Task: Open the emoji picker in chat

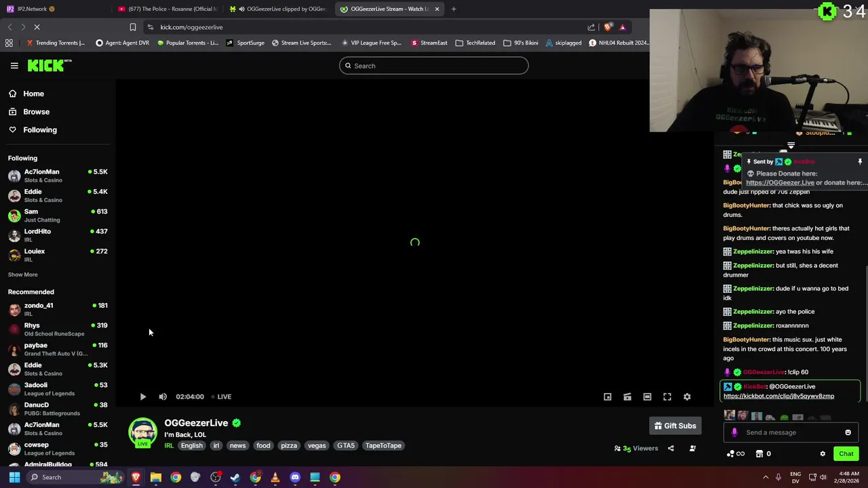Action: click(x=848, y=432)
